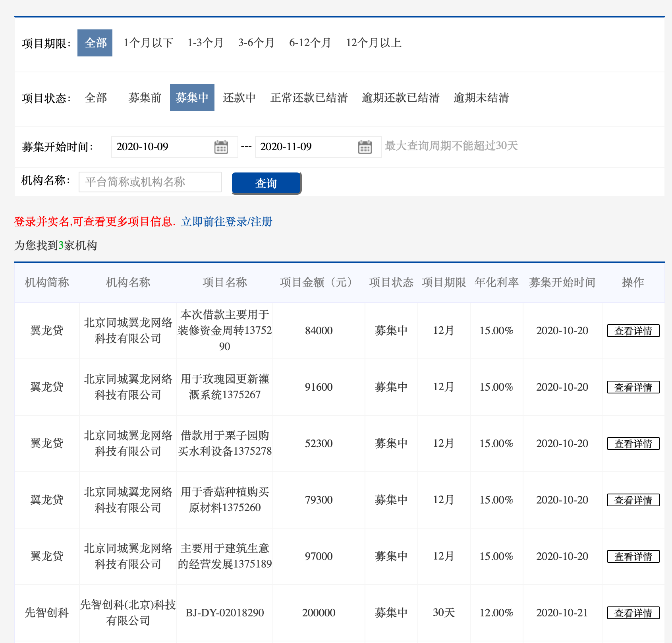This screenshot has width=672, height=643.
Task: View details of project BJ-DY-02018290
Action: pos(633,612)
